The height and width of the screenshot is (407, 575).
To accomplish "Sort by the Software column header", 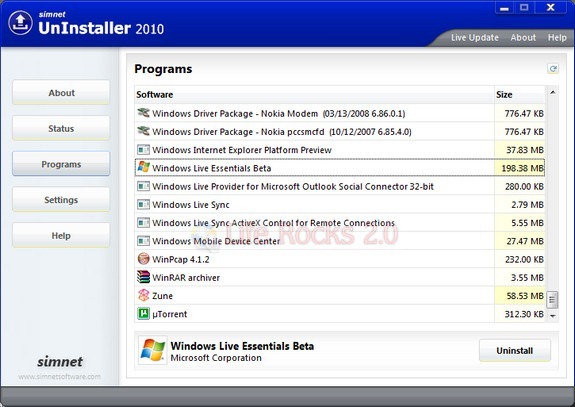I will coord(314,95).
